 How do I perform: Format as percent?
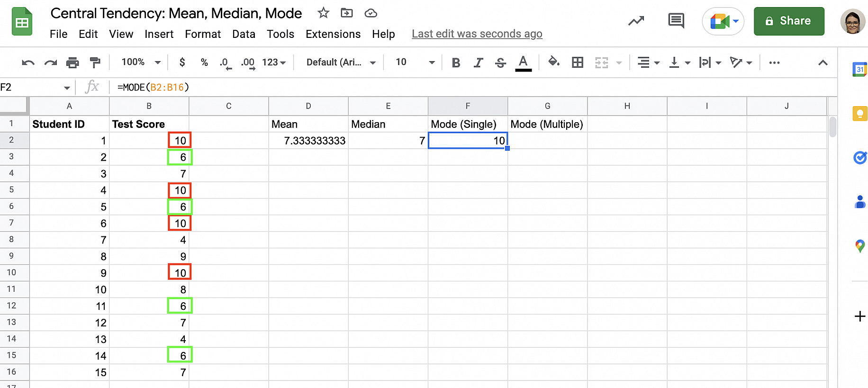click(x=204, y=62)
